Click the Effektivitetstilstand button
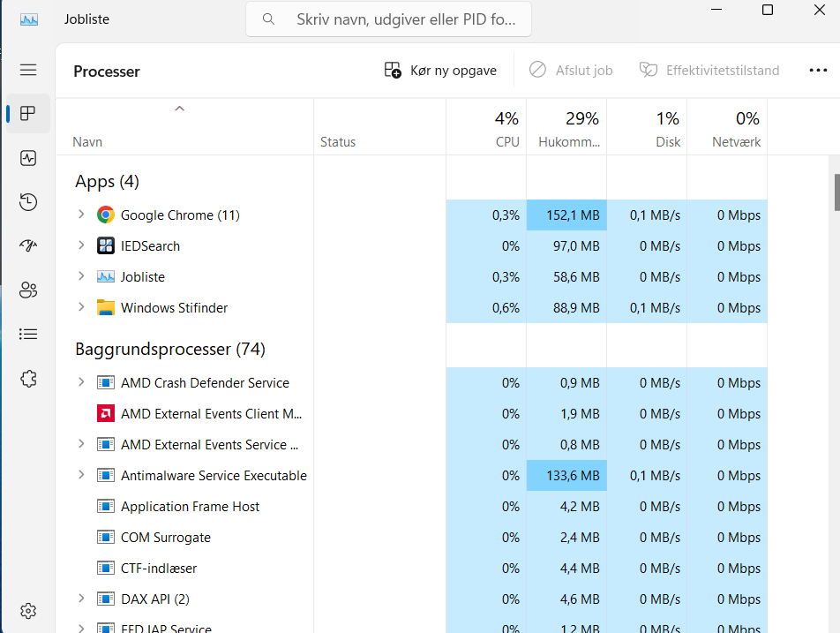This screenshot has height=633, width=840. coord(709,70)
